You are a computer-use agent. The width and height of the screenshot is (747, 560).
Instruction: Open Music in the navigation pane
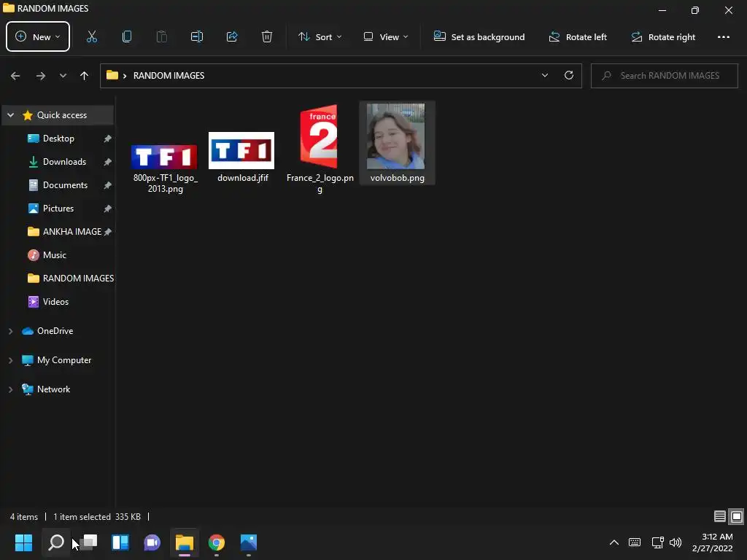click(x=54, y=255)
